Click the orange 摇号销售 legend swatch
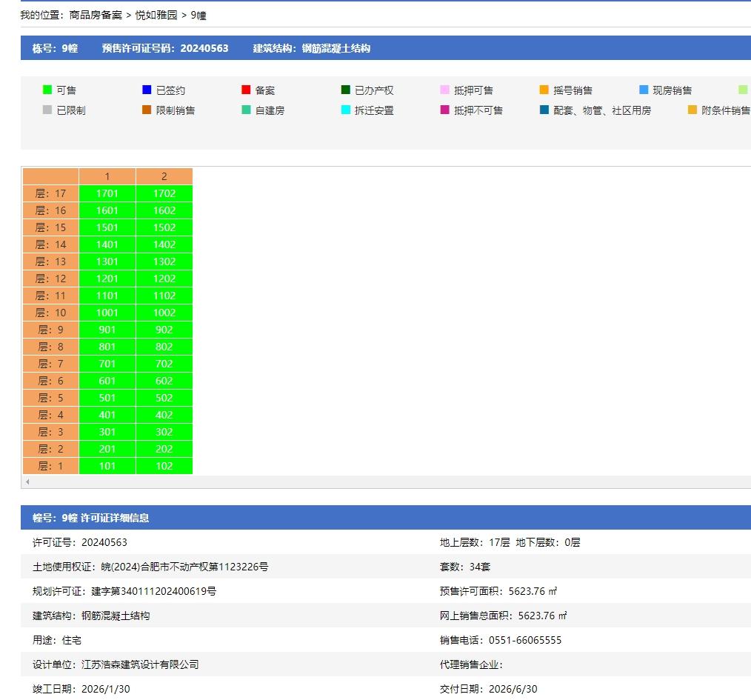 coord(544,90)
